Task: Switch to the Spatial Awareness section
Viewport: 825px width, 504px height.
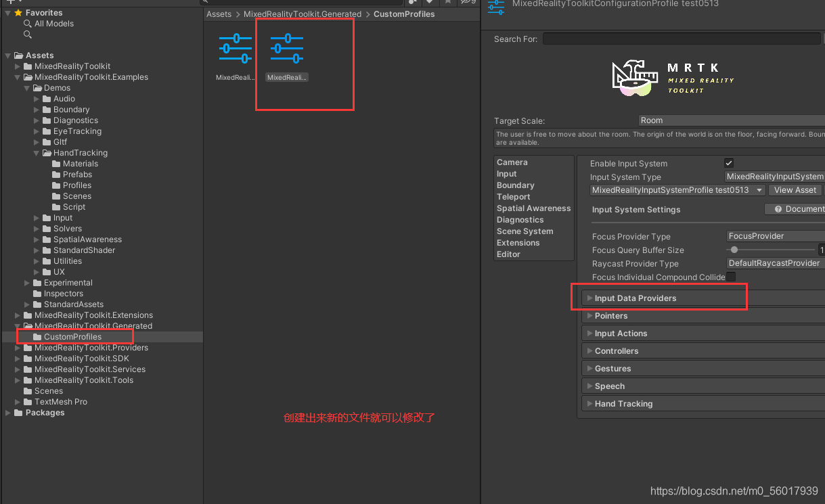Action: 533,208
